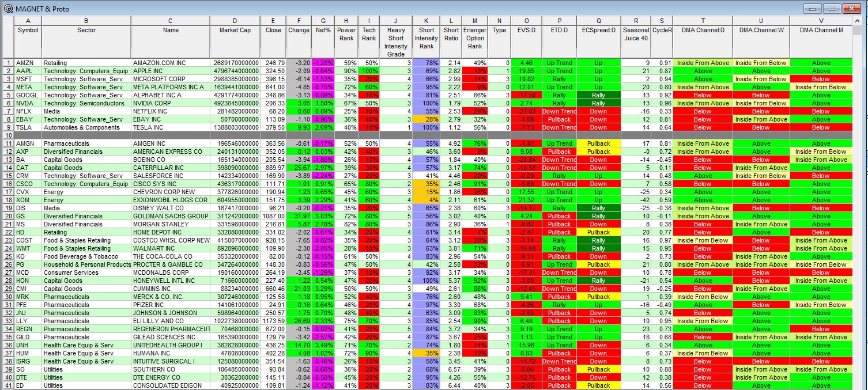The image size is (868, 390).
Task: Select UnitedHealth's Net% cell 3.49%
Action: click(x=323, y=345)
